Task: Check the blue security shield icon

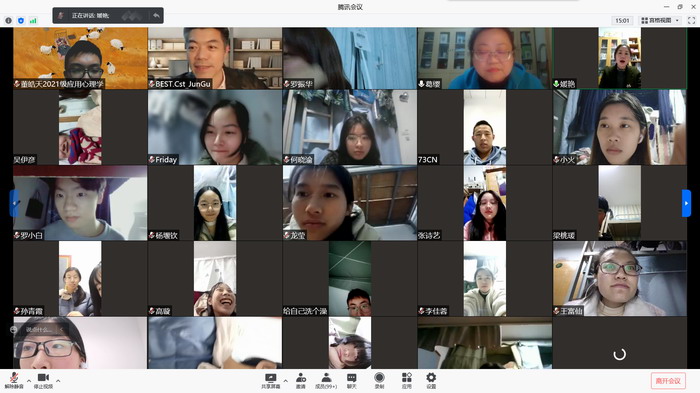Action: point(21,21)
